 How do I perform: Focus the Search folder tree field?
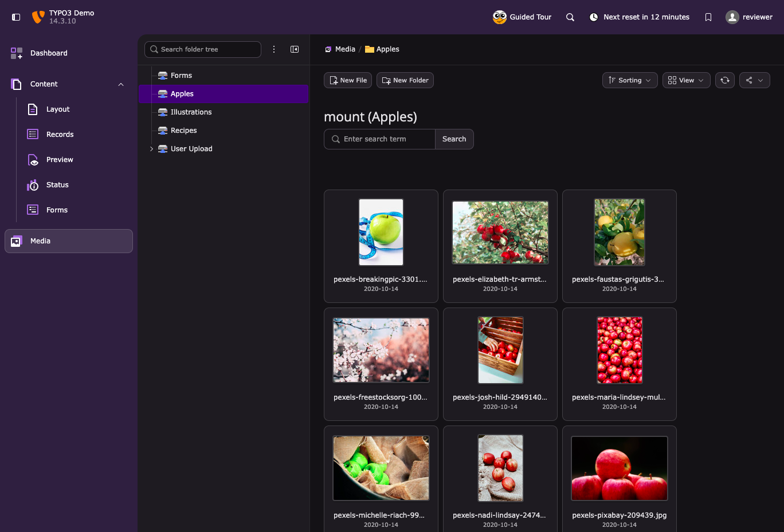pyautogui.click(x=203, y=49)
